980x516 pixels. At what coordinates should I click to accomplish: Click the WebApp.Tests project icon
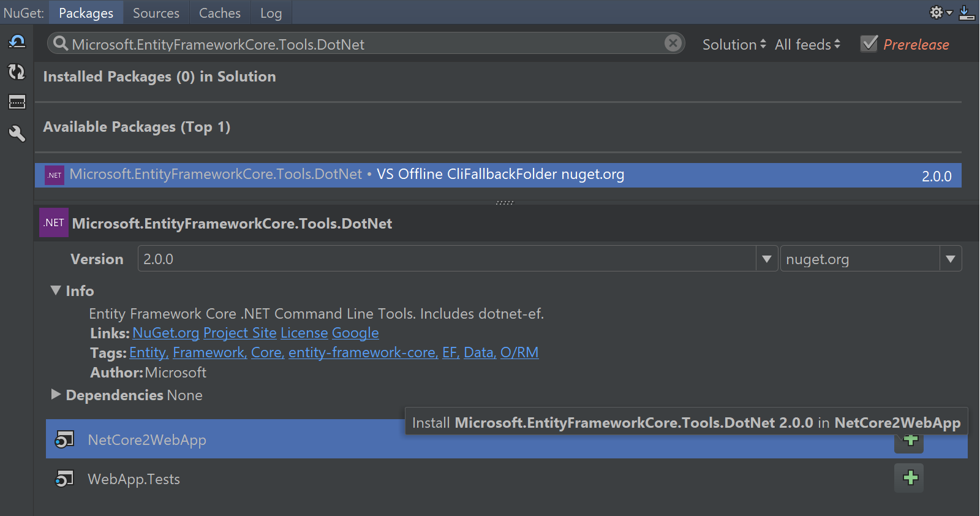[64, 479]
